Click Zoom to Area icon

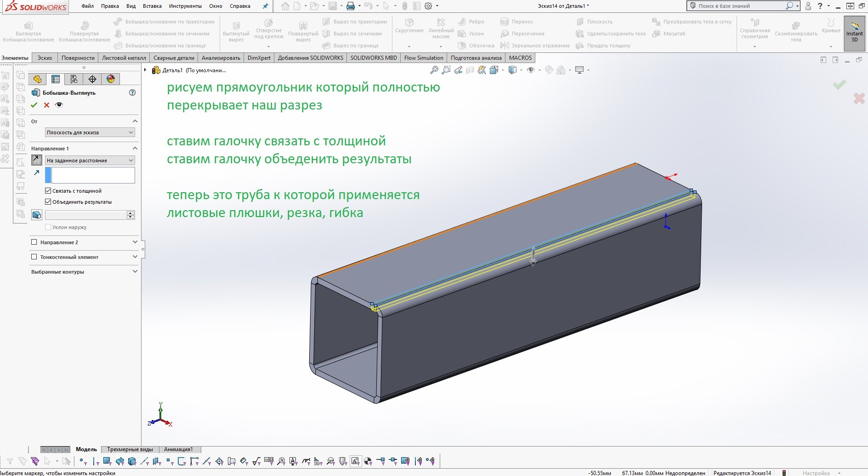click(446, 70)
